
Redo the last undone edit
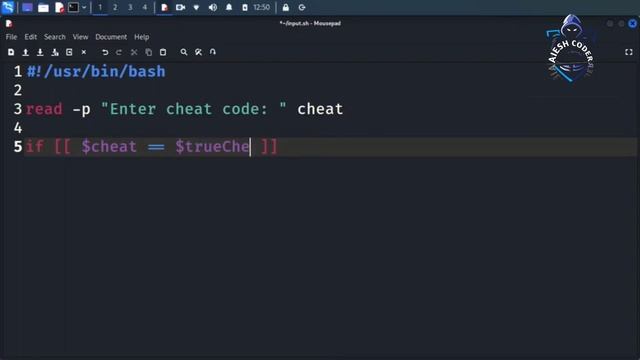point(119,52)
